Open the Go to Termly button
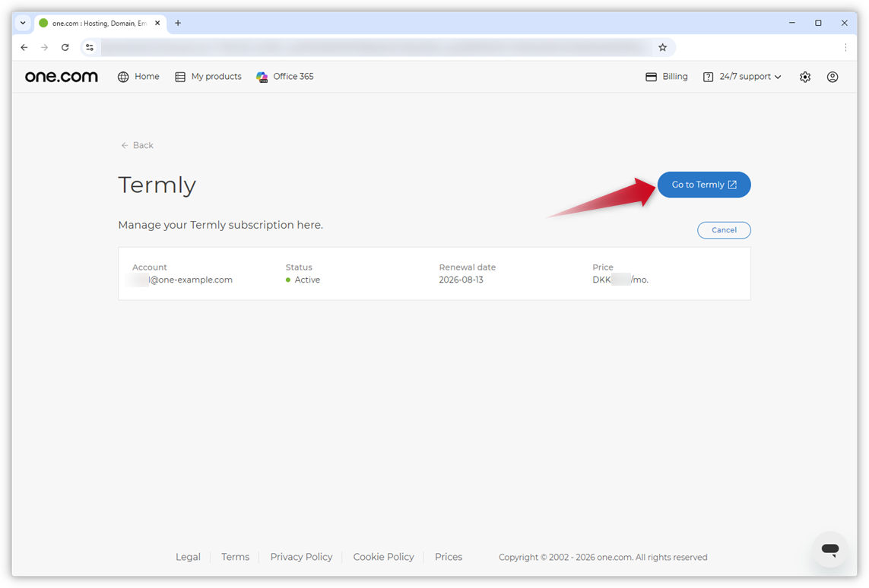Screen dimensions: 869x588 point(704,185)
